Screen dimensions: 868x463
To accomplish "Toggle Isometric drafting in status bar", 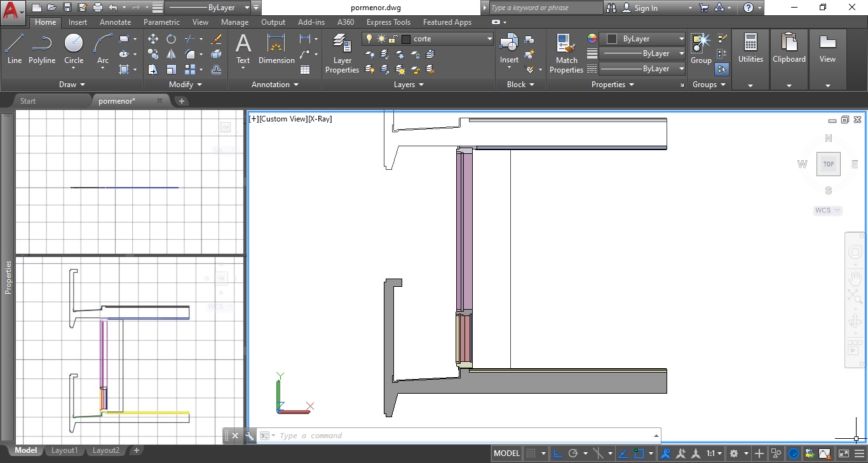I will click(x=598, y=453).
